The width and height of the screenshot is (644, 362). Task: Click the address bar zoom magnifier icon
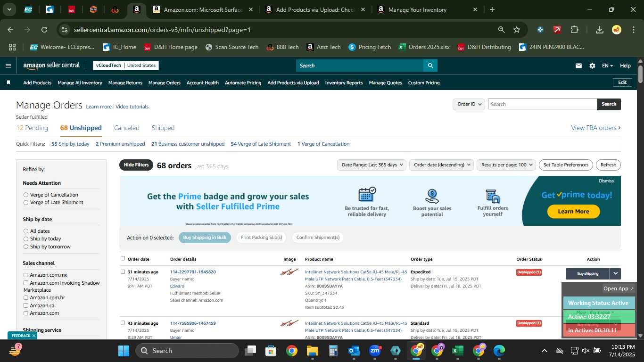[502, 30]
